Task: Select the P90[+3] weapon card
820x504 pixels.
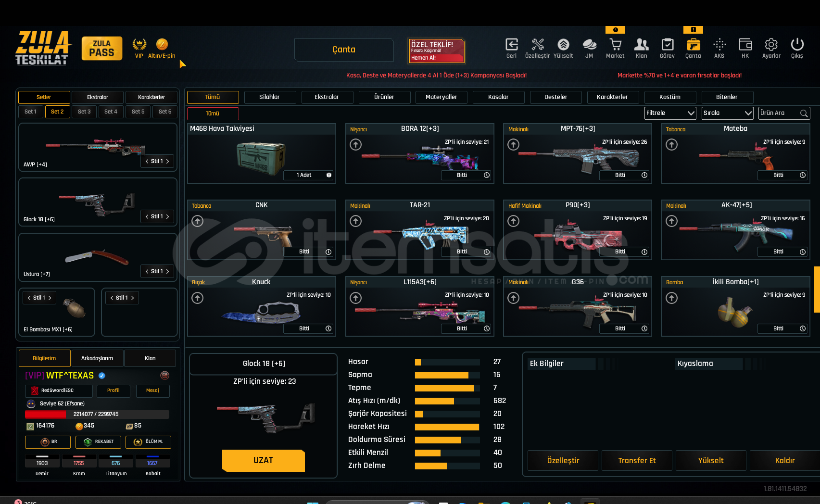Action: click(578, 230)
